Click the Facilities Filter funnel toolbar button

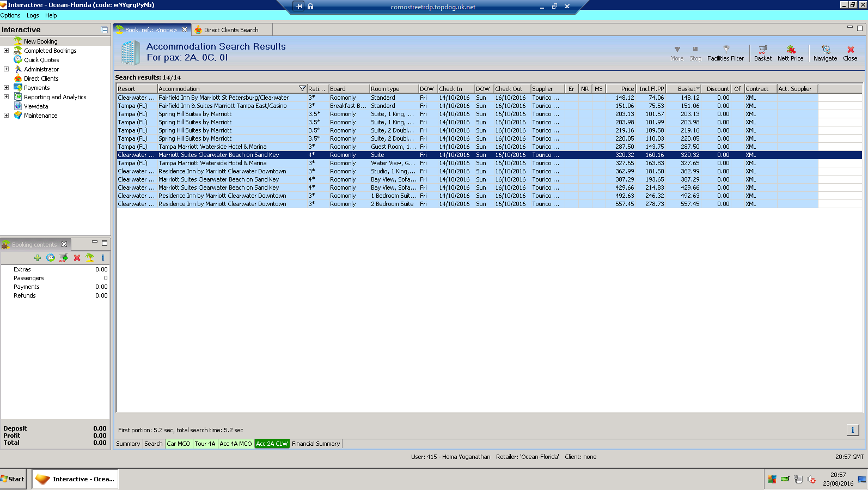click(x=725, y=53)
